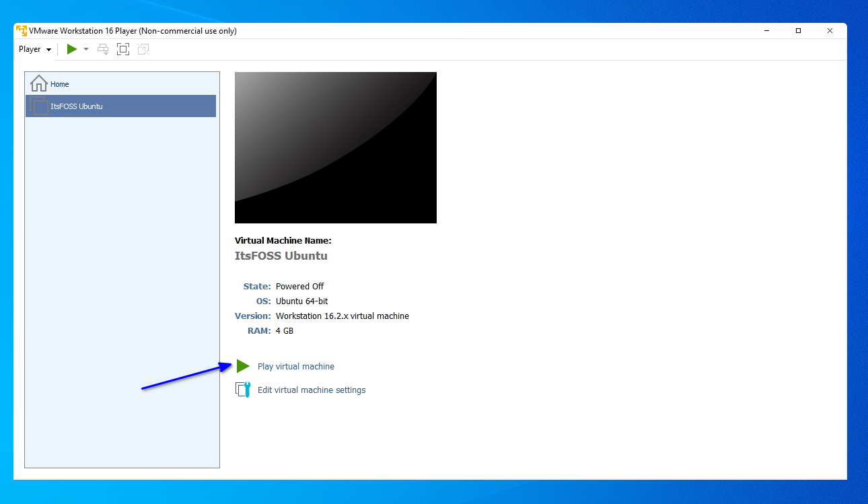Click the Powered Off state text
Viewport: 868px width, 504px height.
click(x=300, y=286)
